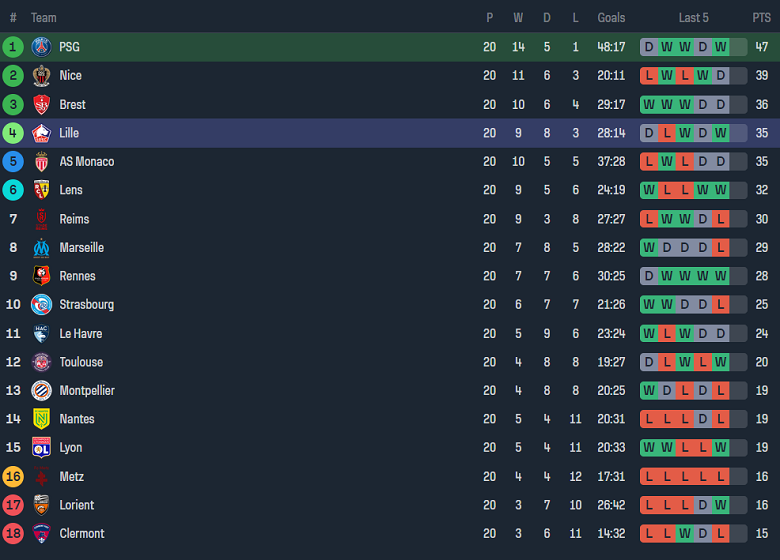780x560 pixels.
Task: Click Metz's first loss form badge
Action: pos(649,477)
